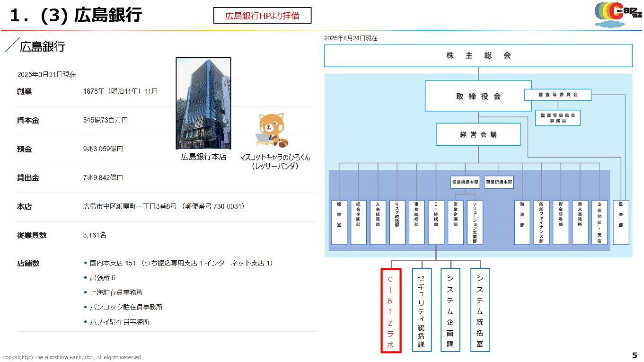
Task: Click the 国内本支店 151 bullet
Action: 178,263
